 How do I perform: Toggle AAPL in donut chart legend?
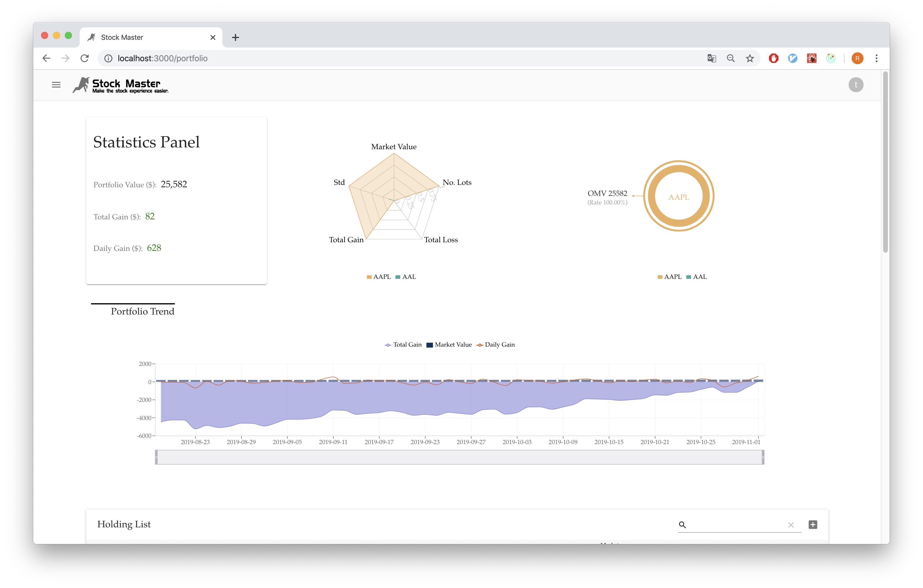[x=669, y=277]
